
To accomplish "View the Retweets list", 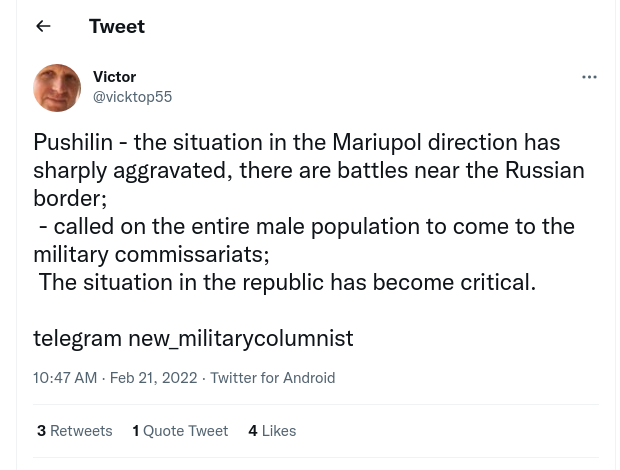I will point(81,431).
